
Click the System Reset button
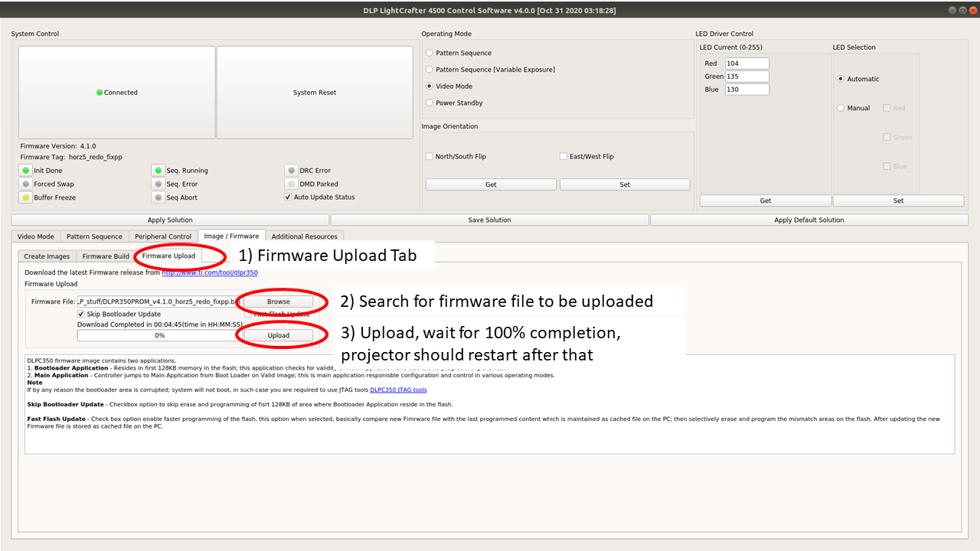(x=315, y=93)
